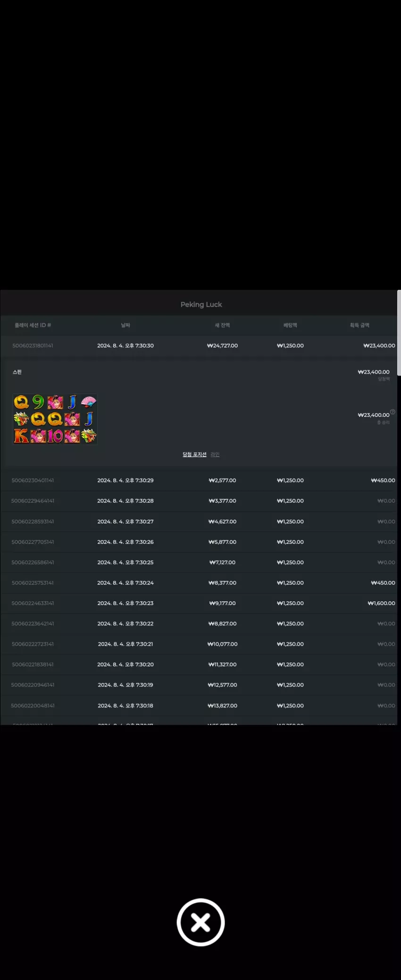
Task: Collapse the expanded session 50060231801141 row
Action: pyautogui.click(x=199, y=346)
